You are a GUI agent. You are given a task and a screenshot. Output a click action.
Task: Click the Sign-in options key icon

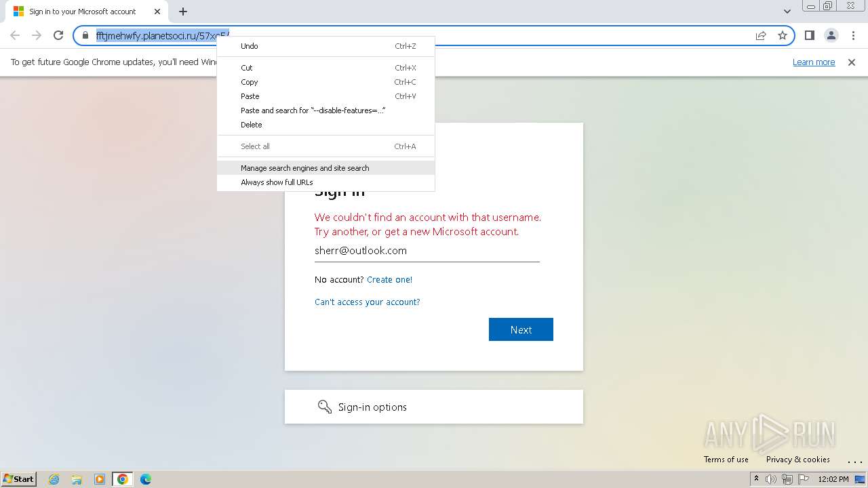(325, 407)
